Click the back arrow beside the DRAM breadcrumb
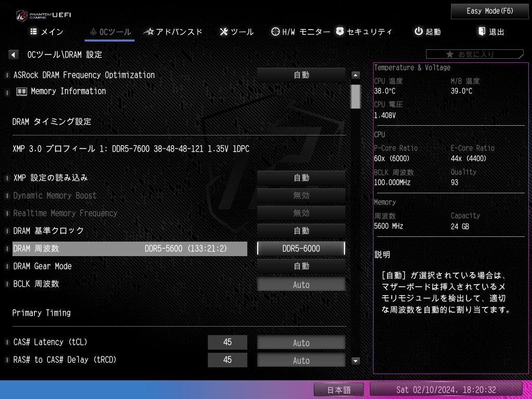Image resolution: width=532 pixels, height=399 pixels. (14, 55)
